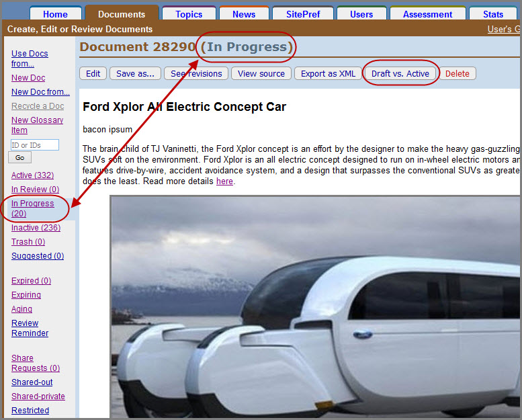Open the Shared-out link
Screen dimensions: 522x420
pyautogui.click(x=32, y=382)
